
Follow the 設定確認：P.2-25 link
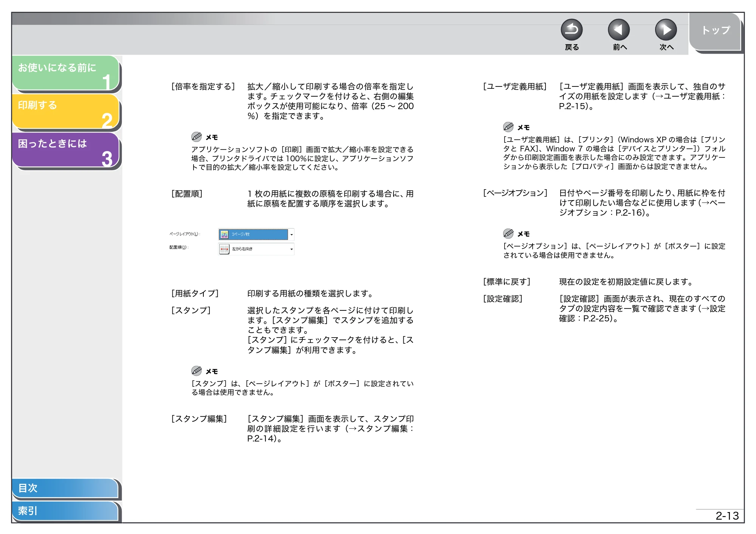[642, 313]
